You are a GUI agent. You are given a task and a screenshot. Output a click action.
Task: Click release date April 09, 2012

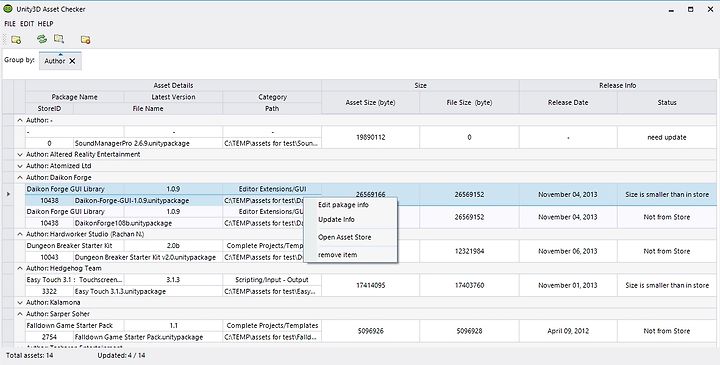click(x=568, y=331)
